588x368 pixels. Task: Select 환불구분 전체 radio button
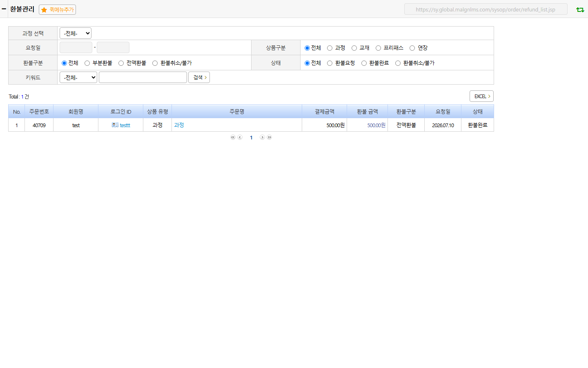click(64, 63)
